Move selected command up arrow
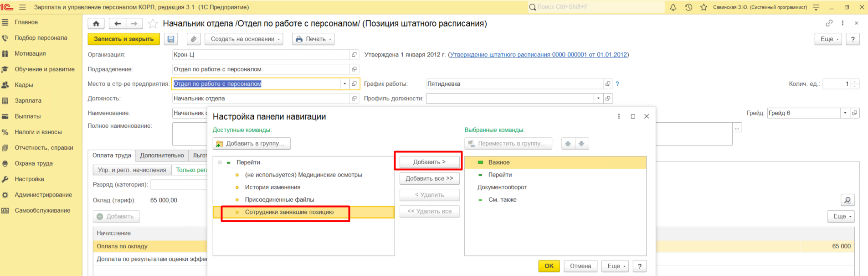868x276 pixels. pyautogui.click(x=568, y=144)
